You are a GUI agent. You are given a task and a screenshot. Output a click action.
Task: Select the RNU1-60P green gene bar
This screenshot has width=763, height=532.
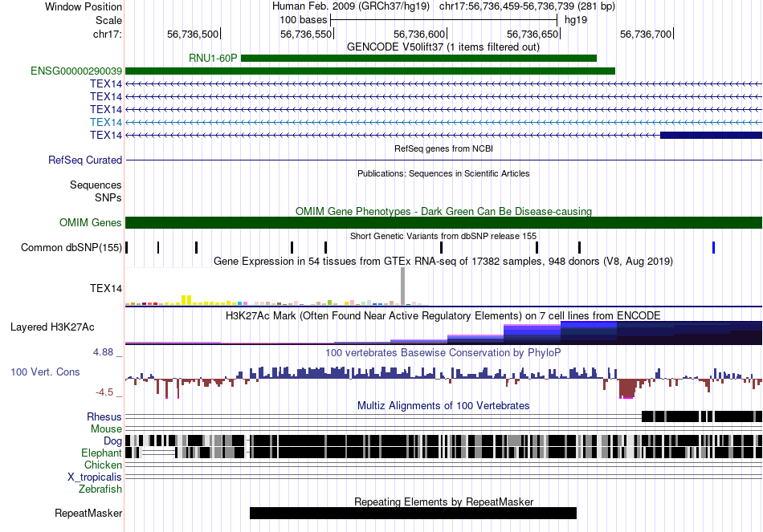point(418,59)
